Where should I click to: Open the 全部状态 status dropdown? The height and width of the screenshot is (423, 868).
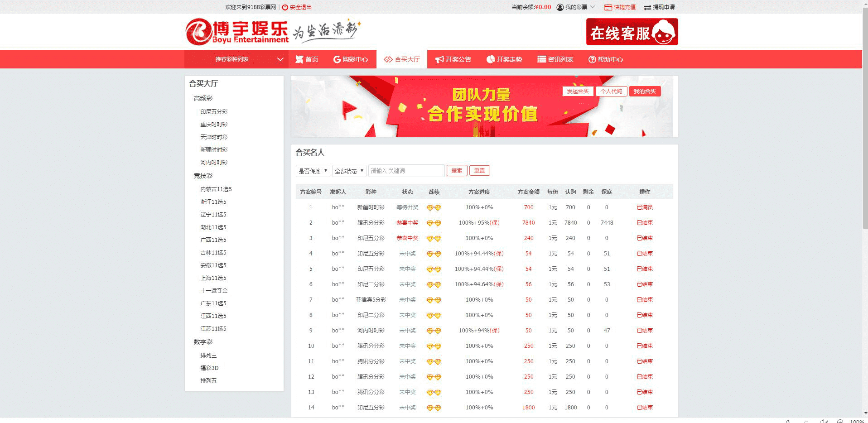pyautogui.click(x=349, y=171)
